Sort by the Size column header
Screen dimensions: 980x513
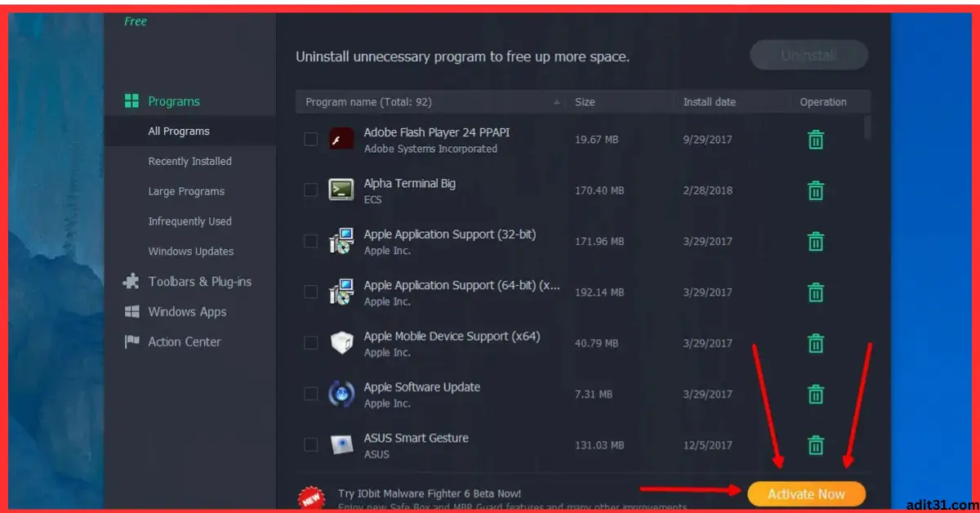[585, 102]
